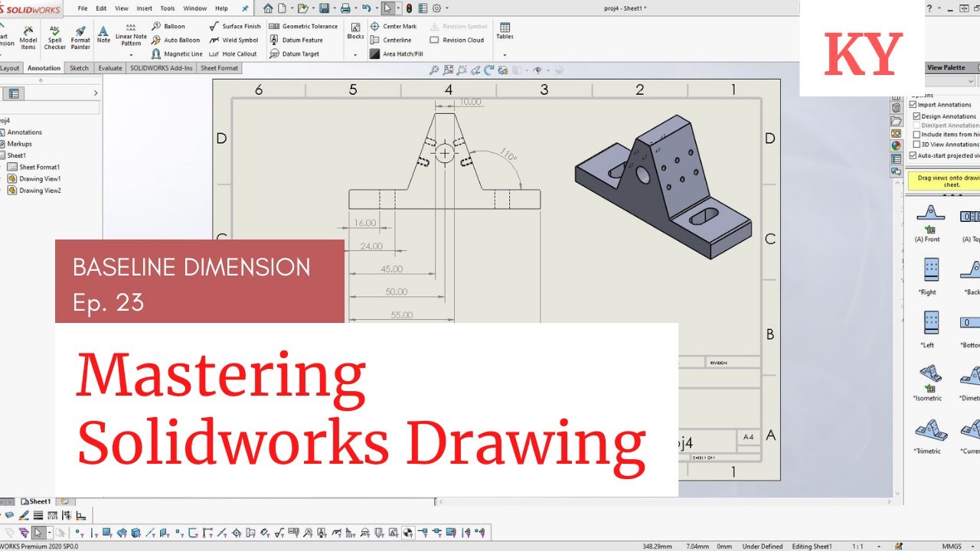The width and height of the screenshot is (980, 551).
Task: Pick the *Isometric view thumbnail
Action: (x=928, y=383)
